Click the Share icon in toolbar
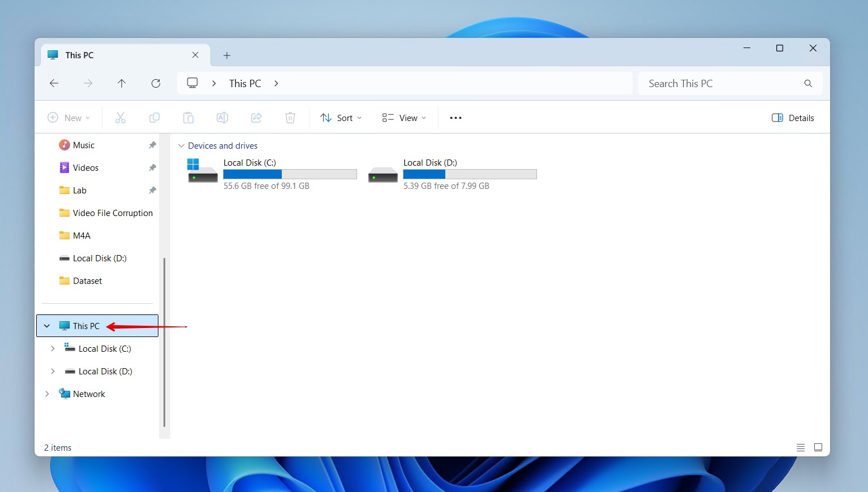The image size is (868, 492). (256, 117)
